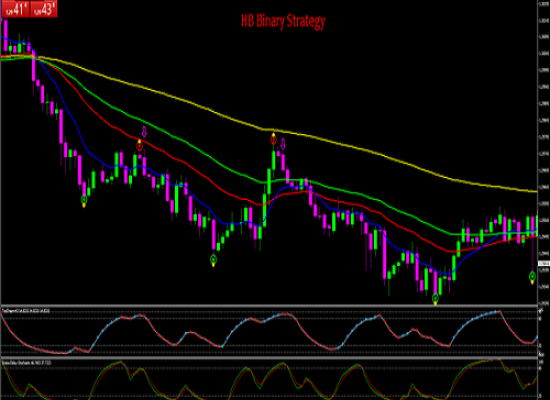Select the magenta down arrow beside the tall spike

pyautogui.click(x=283, y=144)
